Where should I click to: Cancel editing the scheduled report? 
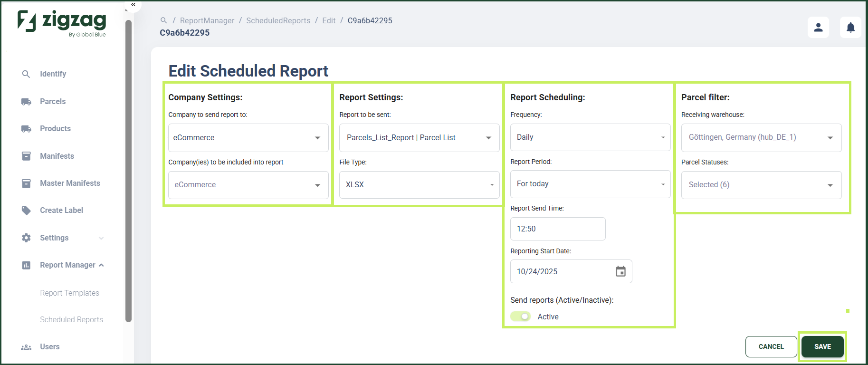(x=771, y=346)
